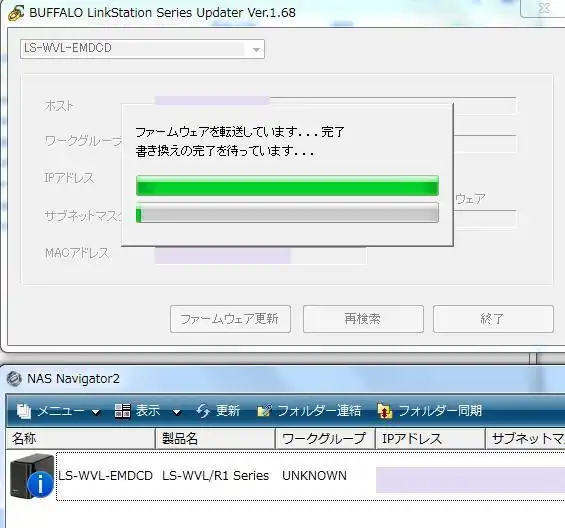Screen dimensions: 565x528
Task: Select 更新 in the toolbar
Action: [x=228, y=411]
